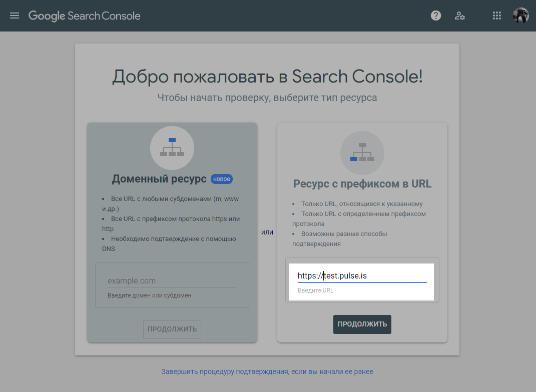Open users and settings icon
This screenshot has height=392, width=536.
point(460,15)
